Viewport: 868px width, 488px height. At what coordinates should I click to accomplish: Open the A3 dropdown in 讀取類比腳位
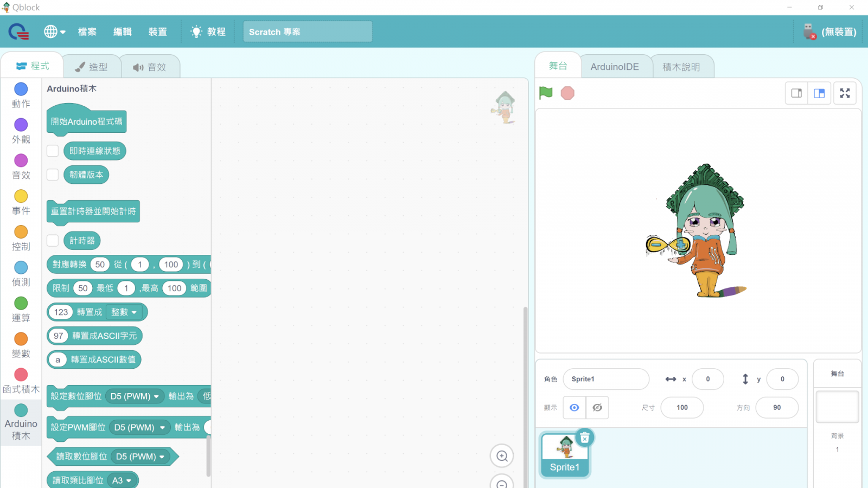click(x=122, y=481)
